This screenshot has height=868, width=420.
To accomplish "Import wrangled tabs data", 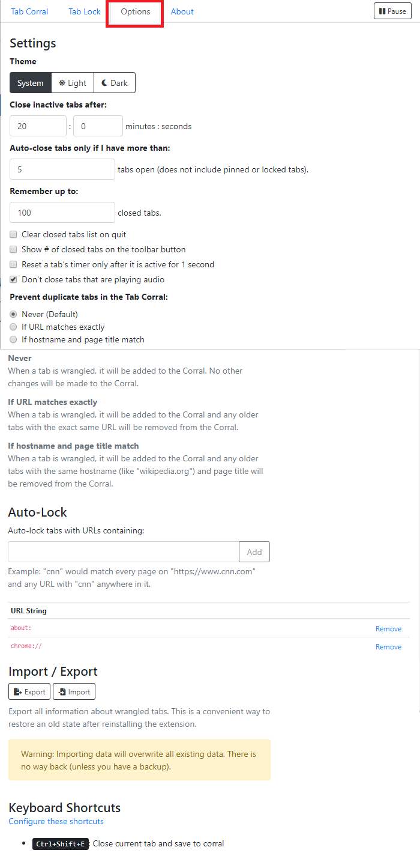I will pyautogui.click(x=74, y=691).
